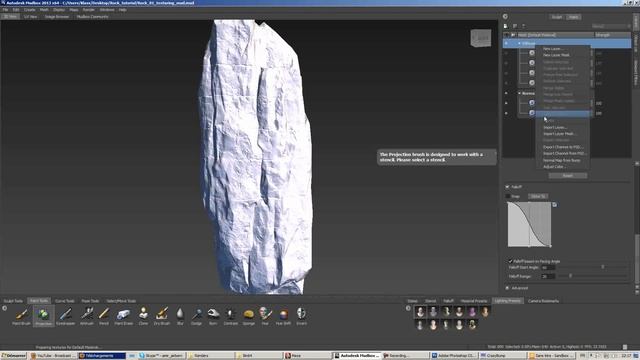Select the Sponge tool

point(249,316)
